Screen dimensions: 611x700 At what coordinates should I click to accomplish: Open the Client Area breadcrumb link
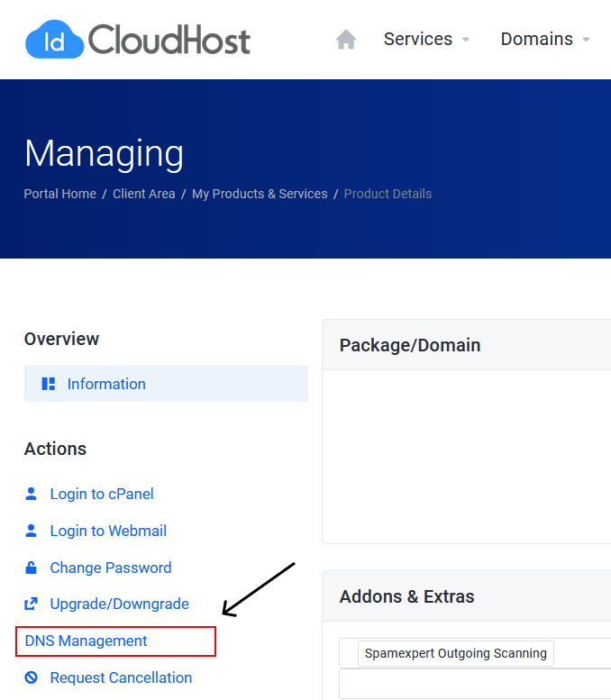144,194
